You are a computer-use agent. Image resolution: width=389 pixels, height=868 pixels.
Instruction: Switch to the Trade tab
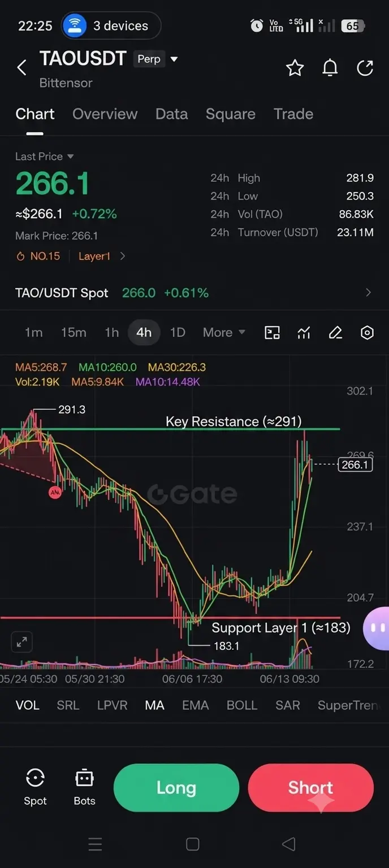point(293,114)
